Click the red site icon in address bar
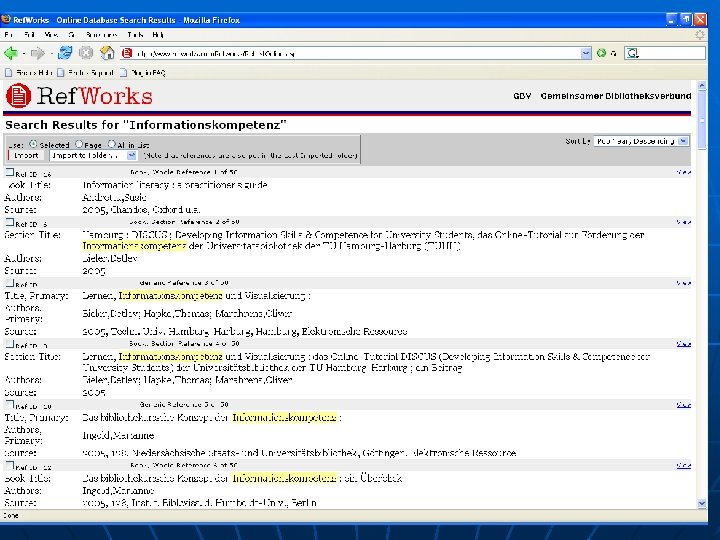The width and height of the screenshot is (720, 540). [x=127, y=53]
